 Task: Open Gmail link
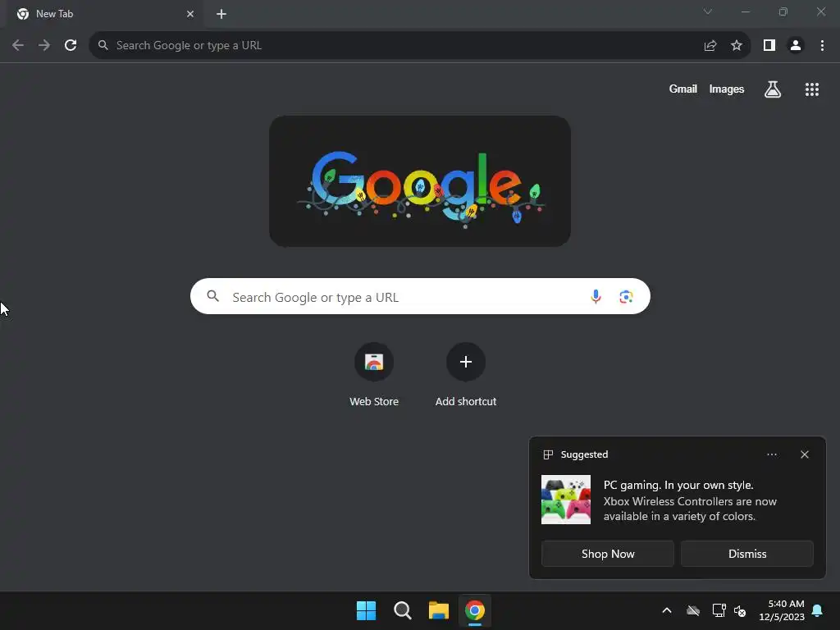[683, 89]
